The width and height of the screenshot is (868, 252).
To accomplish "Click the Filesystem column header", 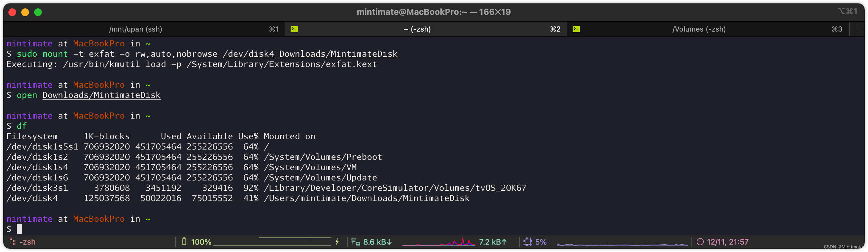I will pyautogui.click(x=32, y=136).
